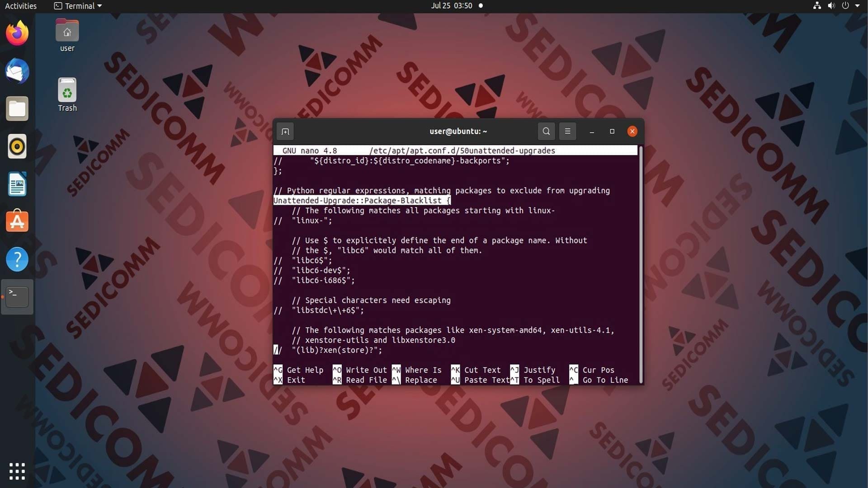Click the user@ubuntu: ~ window title

(458, 131)
